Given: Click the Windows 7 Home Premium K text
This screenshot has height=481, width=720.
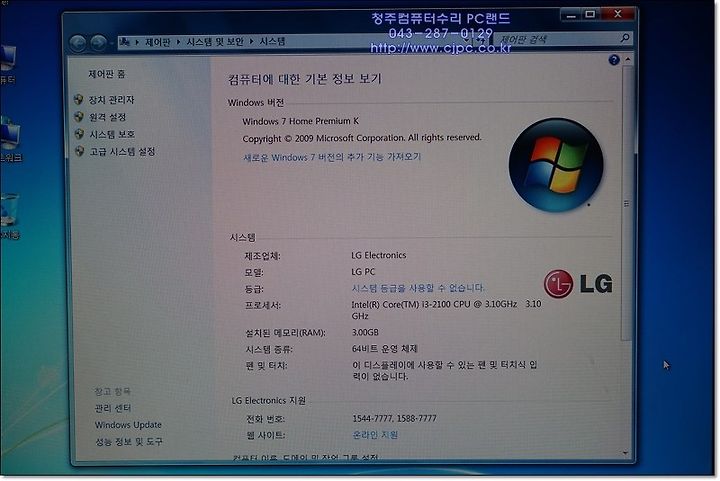Looking at the screenshot, I should pos(300,121).
